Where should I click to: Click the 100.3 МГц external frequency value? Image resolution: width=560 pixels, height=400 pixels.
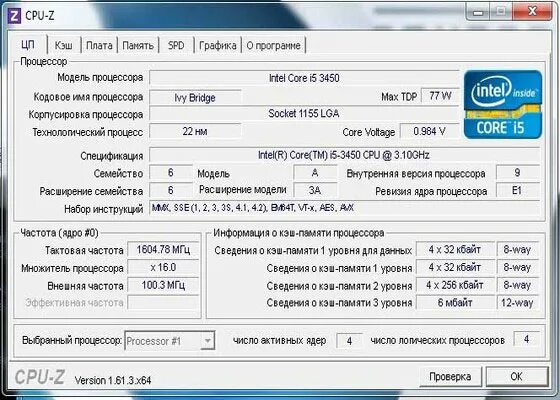point(163,285)
